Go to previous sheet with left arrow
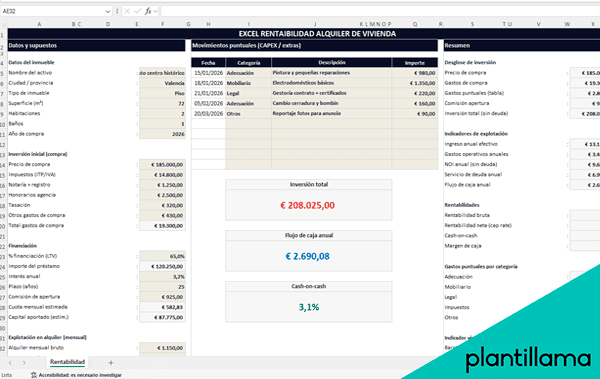This screenshot has width=600, height=379. click(x=10, y=363)
